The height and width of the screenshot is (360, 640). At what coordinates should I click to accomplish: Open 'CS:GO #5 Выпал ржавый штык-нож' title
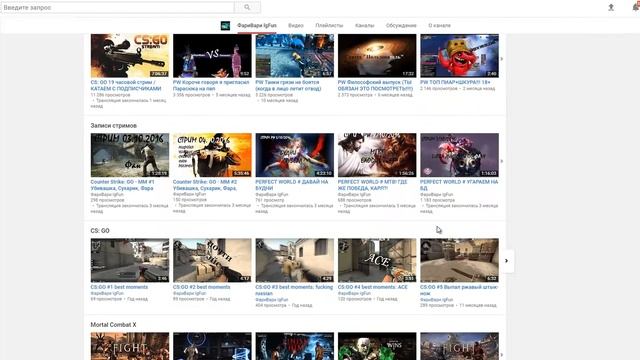(459, 290)
